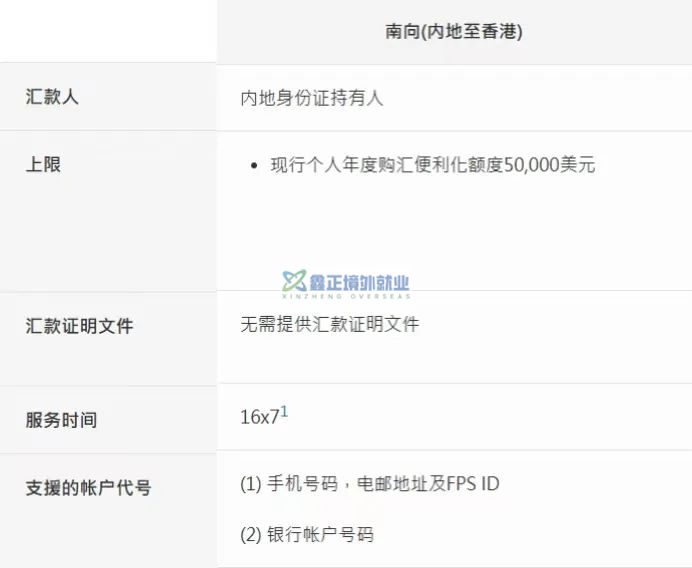Image resolution: width=692 pixels, height=568 pixels.
Task: Click the (2) 银行帐户号码 line
Action: click(307, 534)
